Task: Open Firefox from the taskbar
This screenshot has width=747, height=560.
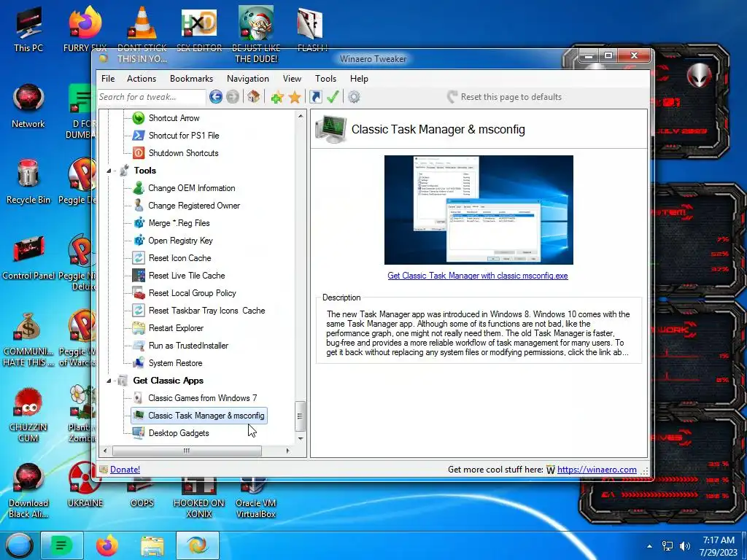Action: click(x=107, y=545)
